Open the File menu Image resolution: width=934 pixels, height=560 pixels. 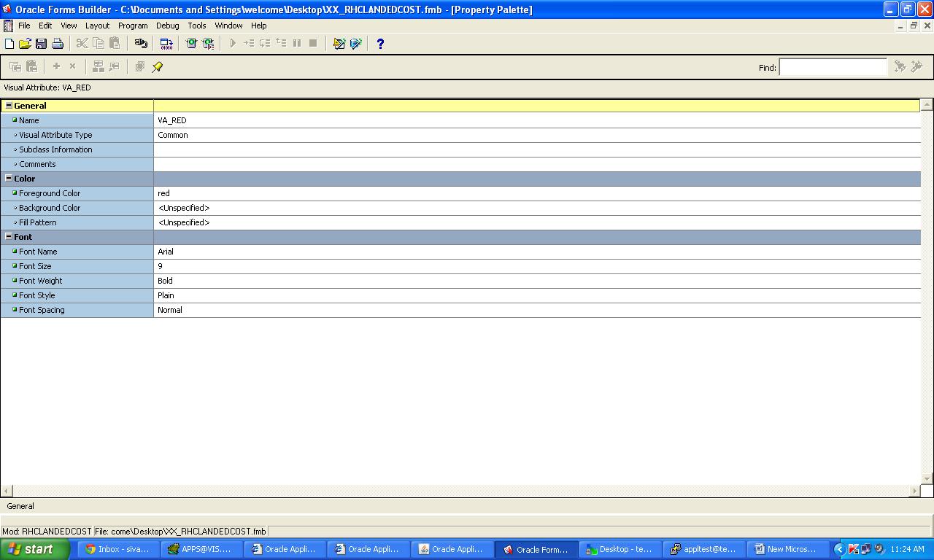tap(24, 26)
